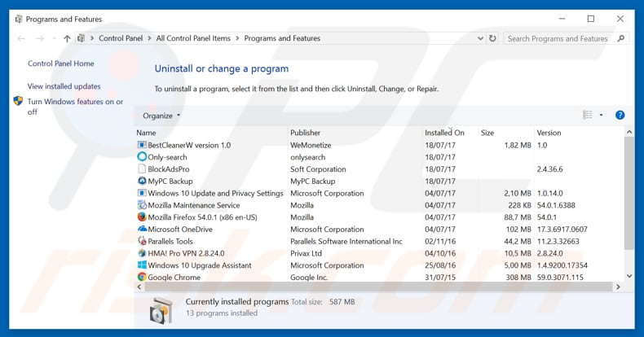Click the vertical scrollbar down arrow
The image size is (644, 337).
[629, 276]
